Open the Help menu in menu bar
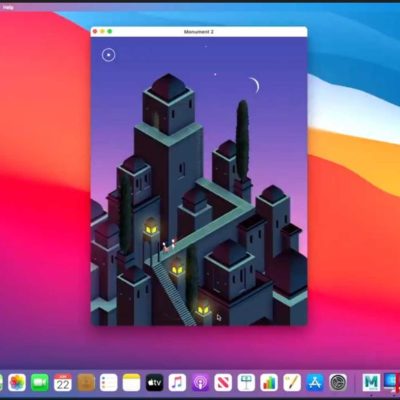The width and height of the screenshot is (400, 400). coord(8,7)
